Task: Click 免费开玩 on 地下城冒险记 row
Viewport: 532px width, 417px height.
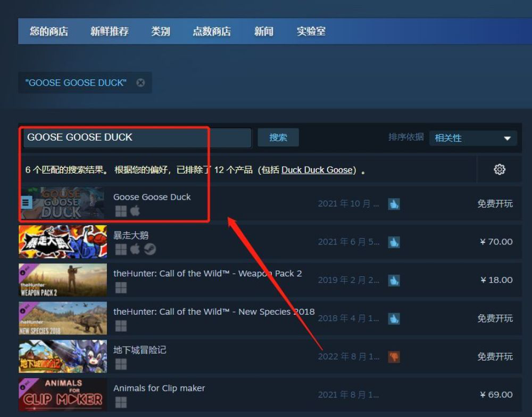Action: [495, 357]
